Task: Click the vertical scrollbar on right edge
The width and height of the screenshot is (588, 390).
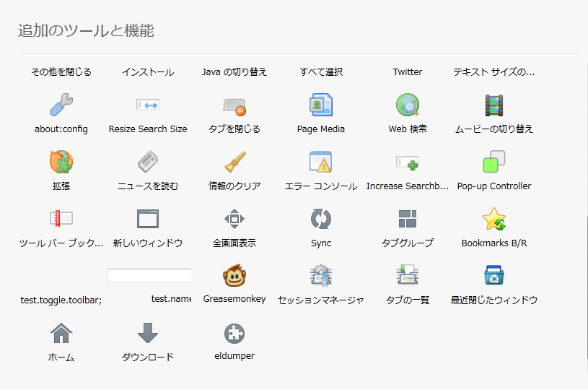Action: coord(586,289)
